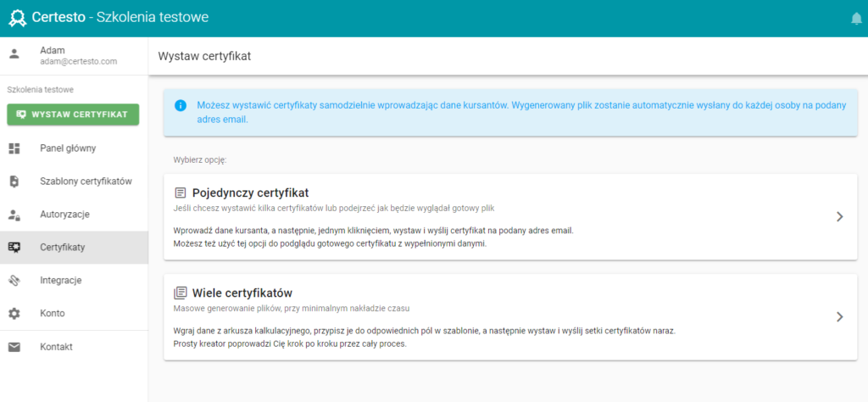Screen dimensions: 868x402
Task: Click the Szkolenia testowe sidebar label
Action: coord(41,89)
